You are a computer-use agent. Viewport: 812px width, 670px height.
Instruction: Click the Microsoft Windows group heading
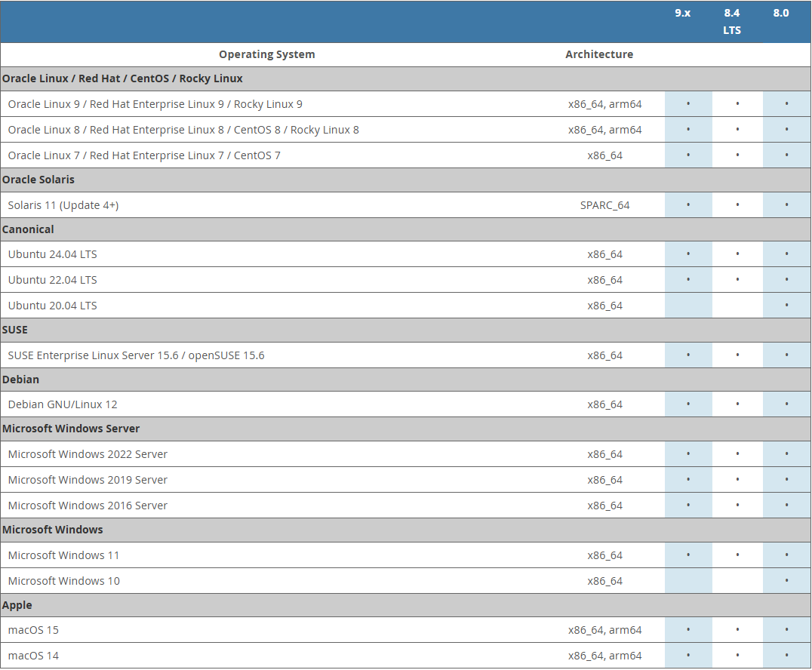405,530
